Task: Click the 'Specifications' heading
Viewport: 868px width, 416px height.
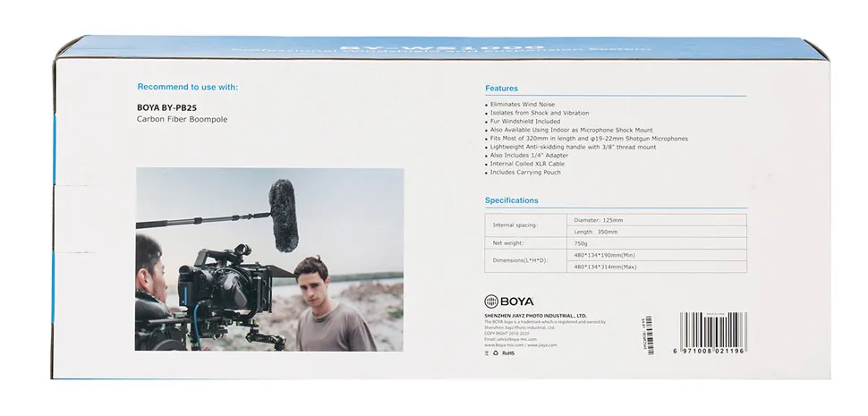Action: point(512,200)
